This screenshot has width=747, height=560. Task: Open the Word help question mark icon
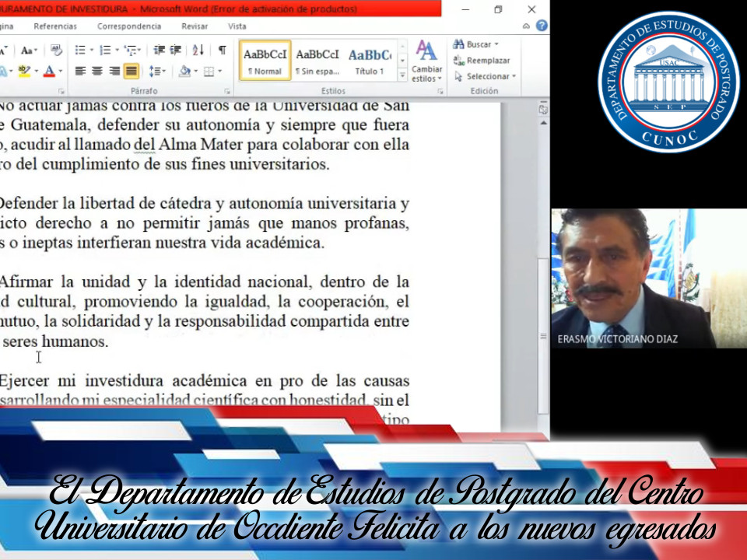click(x=542, y=26)
